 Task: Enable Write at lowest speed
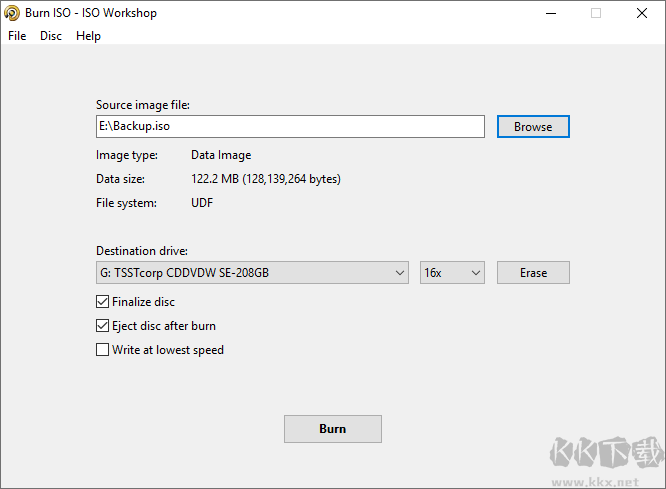click(x=102, y=350)
